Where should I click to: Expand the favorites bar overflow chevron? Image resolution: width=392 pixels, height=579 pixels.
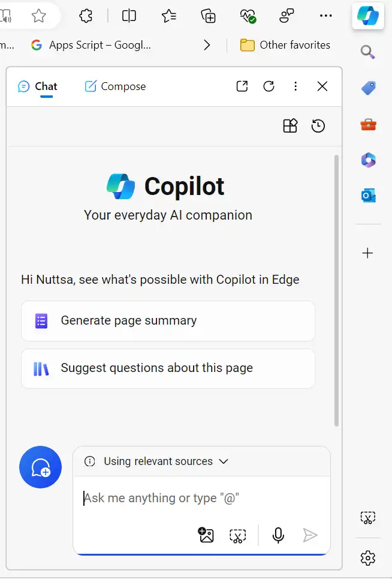tap(207, 45)
